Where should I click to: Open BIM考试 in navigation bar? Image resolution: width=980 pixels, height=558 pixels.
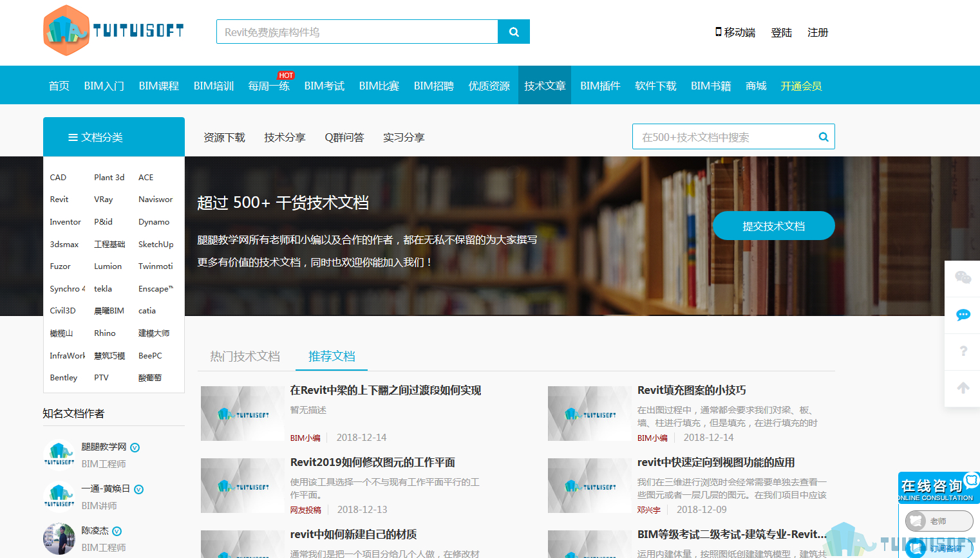click(x=324, y=86)
